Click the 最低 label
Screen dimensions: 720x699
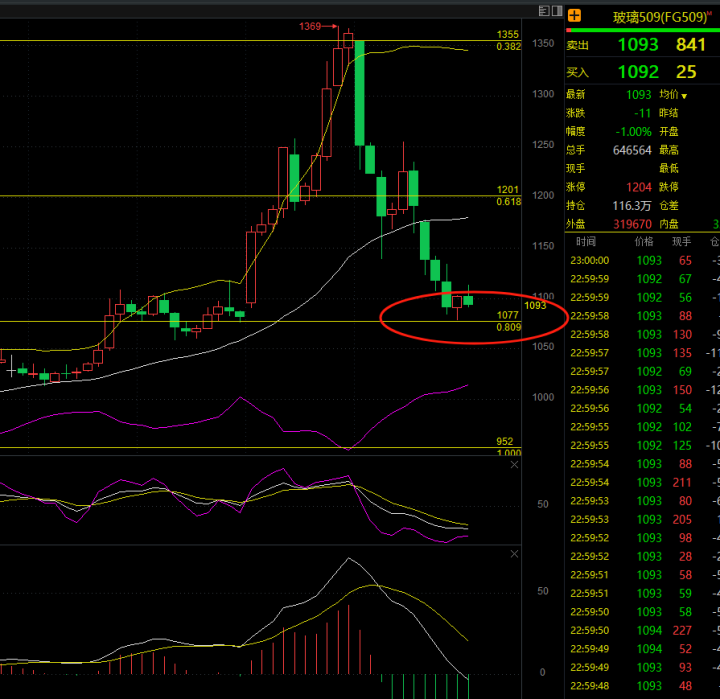click(x=669, y=169)
